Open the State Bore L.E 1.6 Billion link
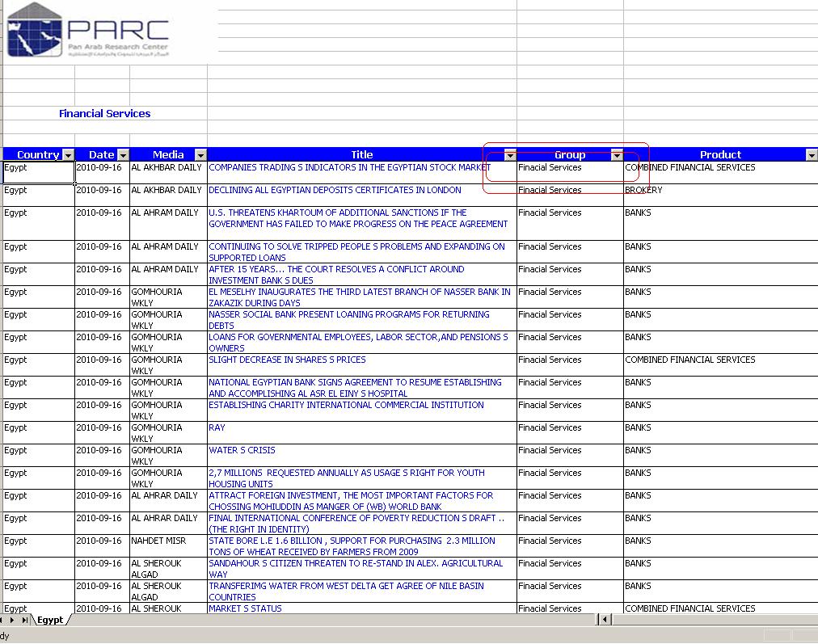Screen dimensions: 818x644 (352, 546)
